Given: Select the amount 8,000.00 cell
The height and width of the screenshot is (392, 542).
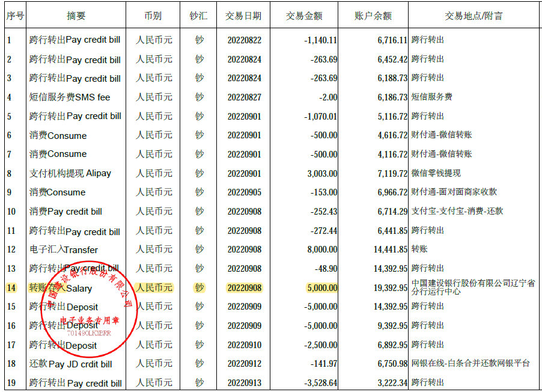Looking at the screenshot, I should [x=322, y=250].
